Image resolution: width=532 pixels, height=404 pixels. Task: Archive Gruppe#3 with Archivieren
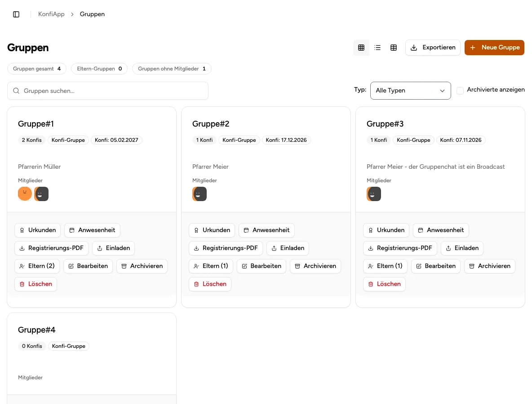(x=490, y=266)
